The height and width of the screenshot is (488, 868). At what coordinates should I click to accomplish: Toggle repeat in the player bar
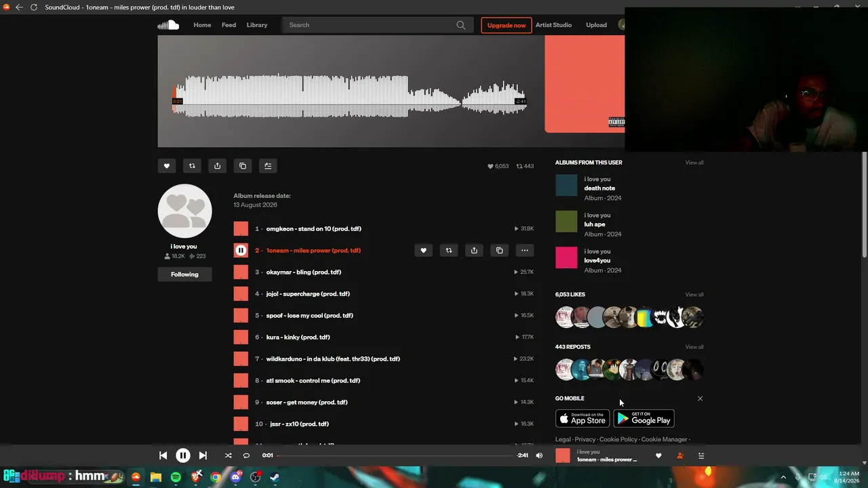point(246,455)
